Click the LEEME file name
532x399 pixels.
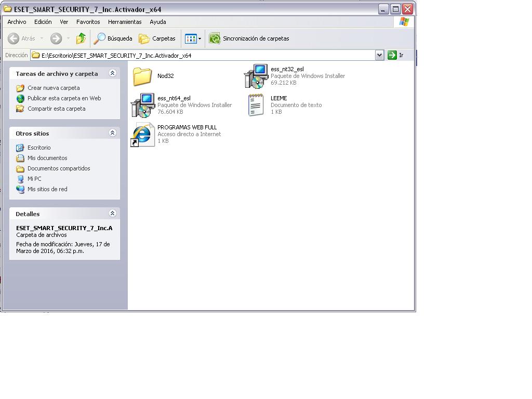pos(279,98)
